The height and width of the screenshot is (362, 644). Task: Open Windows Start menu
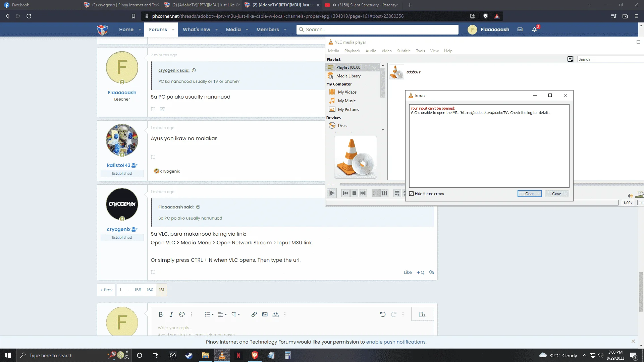click(8, 355)
